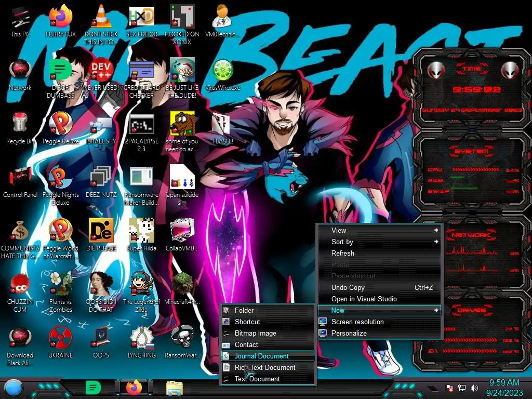Launch the Plants vs Zombies shortcut
Image resolution: width=532 pixels, height=399 pixels.
point(60,292)
